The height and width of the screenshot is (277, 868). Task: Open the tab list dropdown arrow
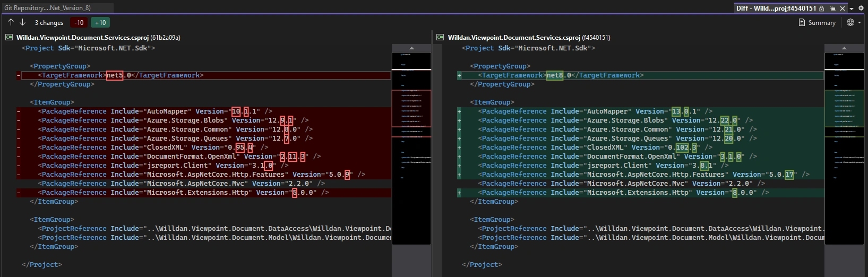click(x=852, y=9)
